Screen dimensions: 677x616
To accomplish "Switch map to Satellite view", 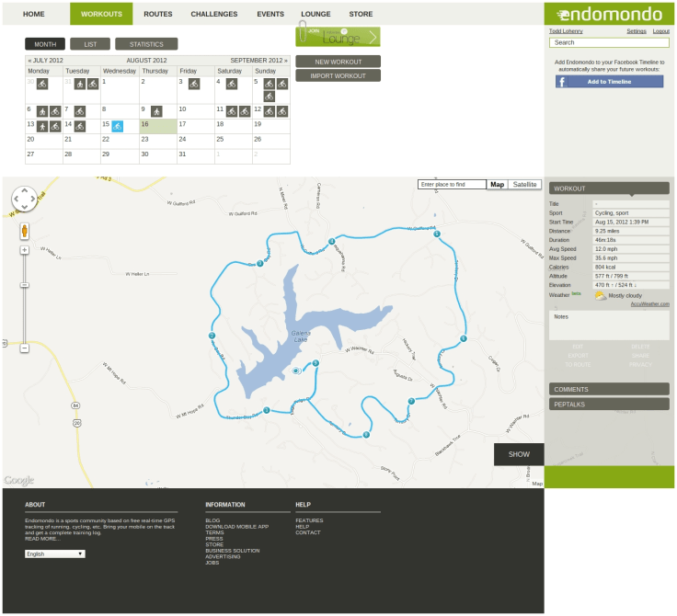I will click(x=525, y=185).
